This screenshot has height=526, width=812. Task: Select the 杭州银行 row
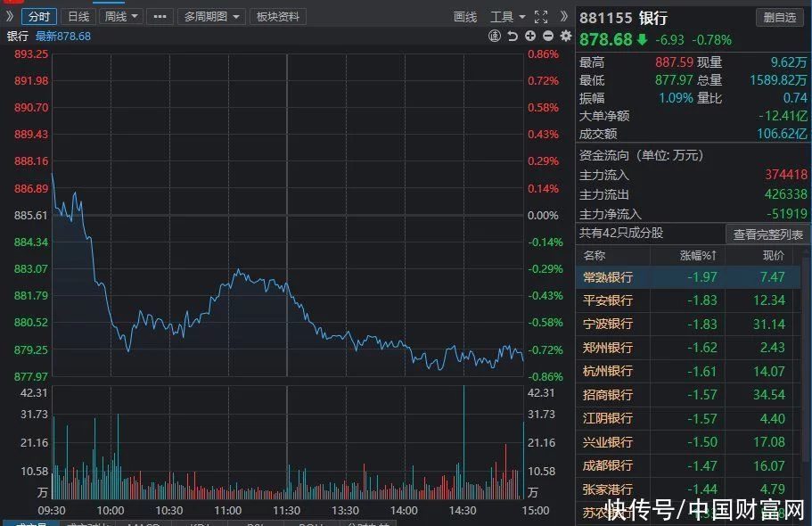point(688,372)
